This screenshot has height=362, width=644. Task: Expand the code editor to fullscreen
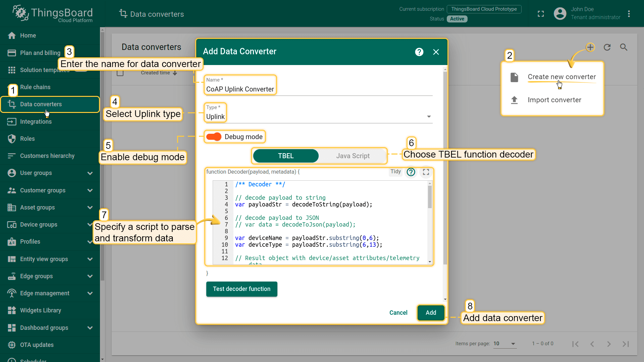point(426,172)
